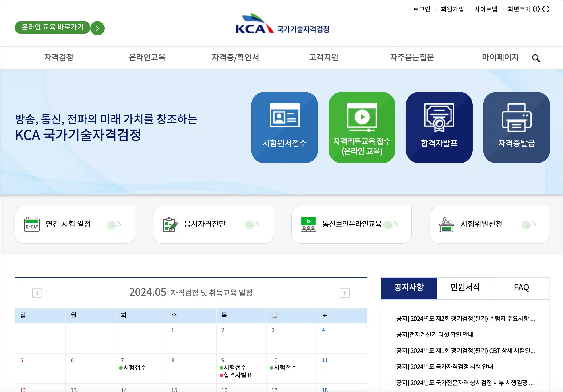Decrease screen size with minus icon
The width and height of the screenshot is (563, 392).
click(x=546, y=9)
